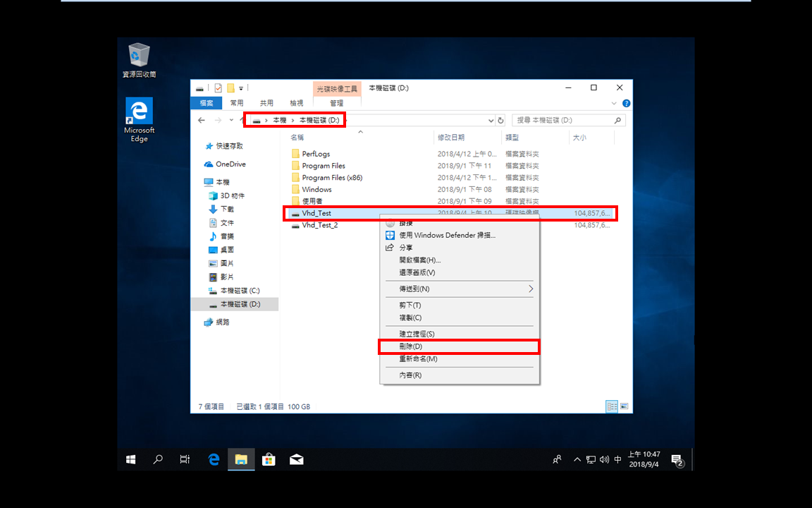Viewport: 812px width, 508px height.
Task: Sort by the 修改日期 column header
Action: pos(450,138)
